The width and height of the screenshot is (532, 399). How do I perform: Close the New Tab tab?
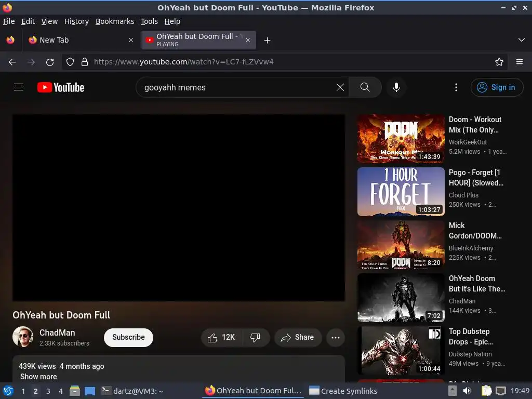pyautogui.click(x=130, y=40)
